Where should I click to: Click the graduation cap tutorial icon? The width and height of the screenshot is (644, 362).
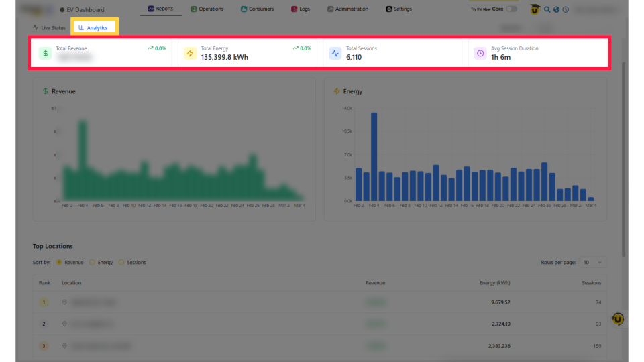pyautogui.click(x=535, y=9)
